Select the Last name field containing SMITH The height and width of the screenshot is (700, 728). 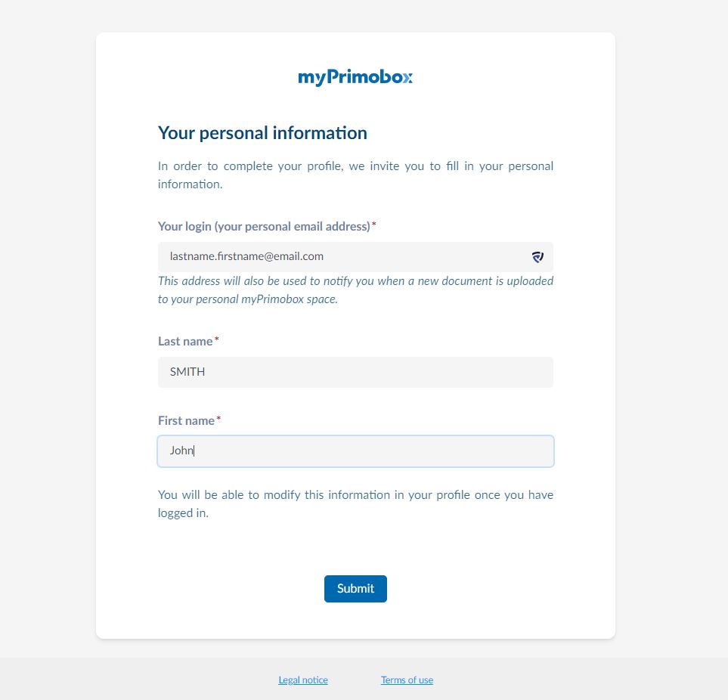tap(355, 372)
